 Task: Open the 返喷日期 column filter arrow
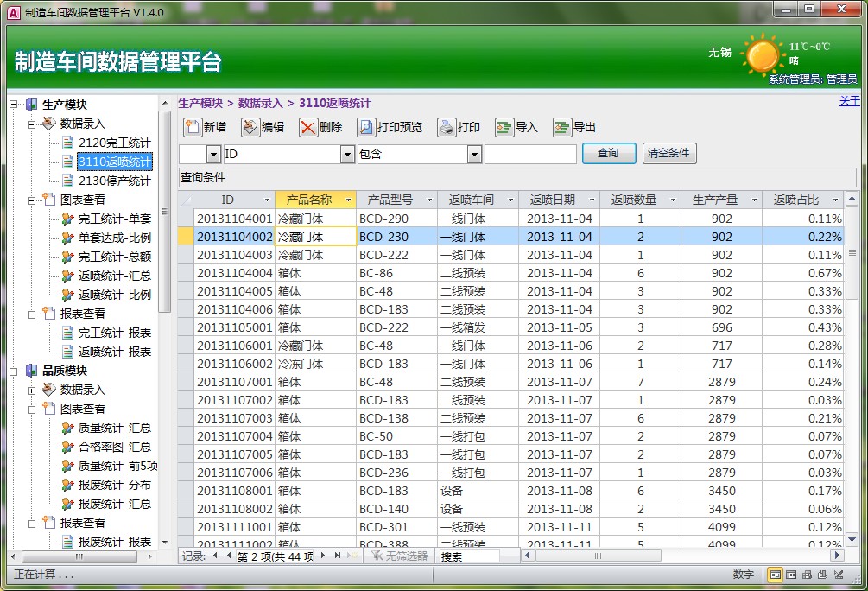pos(592,200)
